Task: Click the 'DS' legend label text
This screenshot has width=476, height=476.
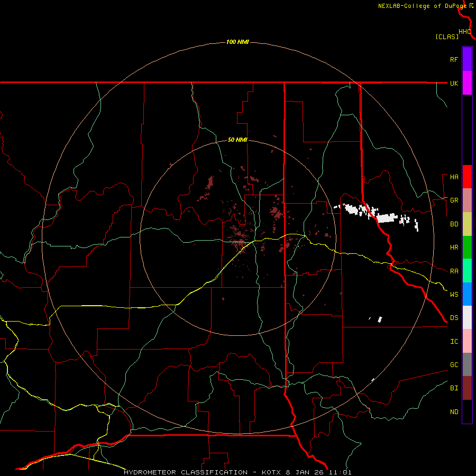Action: (x=454, y=318)
